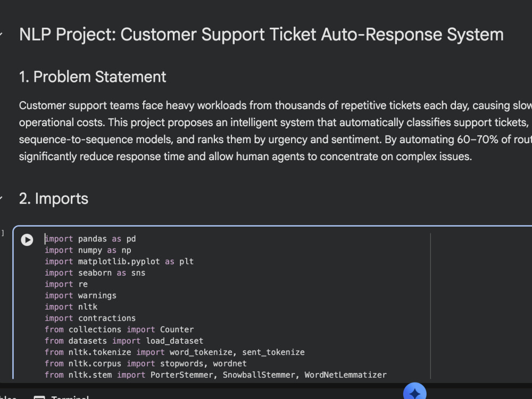Select the '1. Problem Statement' heading
The width and height of the screenshot is (532, 399).
tap(93, 77)
